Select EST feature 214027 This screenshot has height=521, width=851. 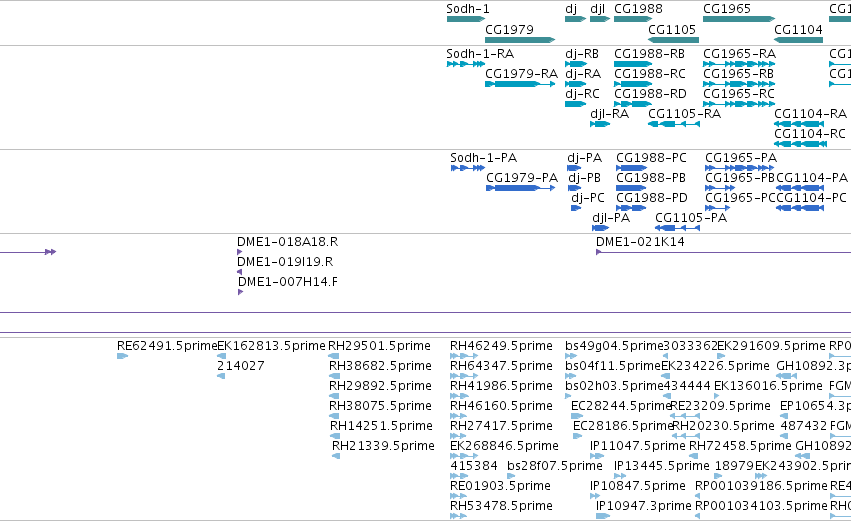click(221, 377)
